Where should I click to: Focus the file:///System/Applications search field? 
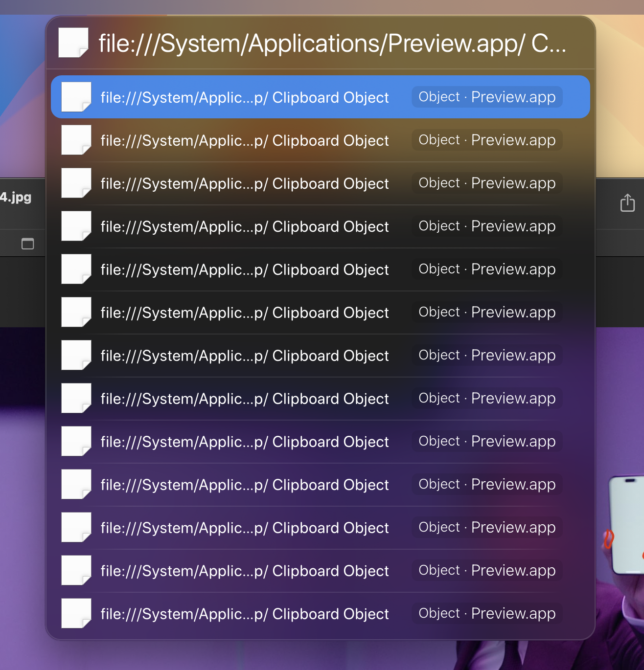(332, 43)
